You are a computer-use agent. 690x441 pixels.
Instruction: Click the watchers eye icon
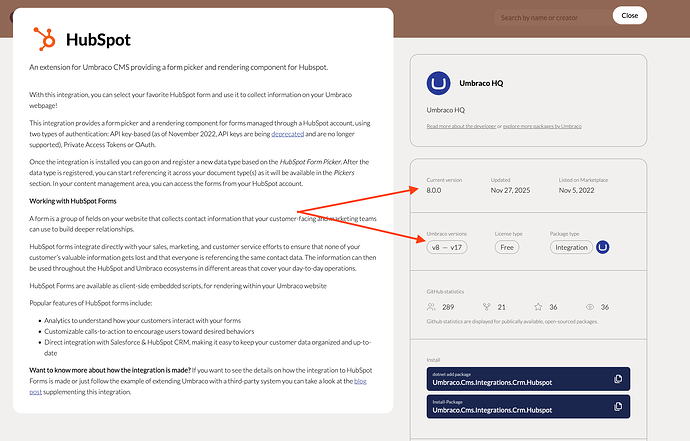pos(590,307)
